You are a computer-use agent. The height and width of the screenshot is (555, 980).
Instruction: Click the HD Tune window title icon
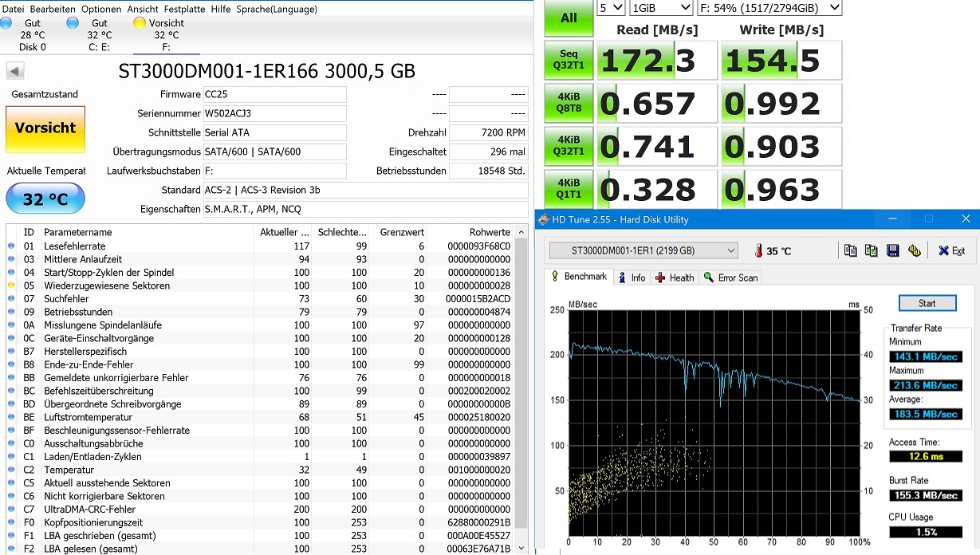pos(544,219)
